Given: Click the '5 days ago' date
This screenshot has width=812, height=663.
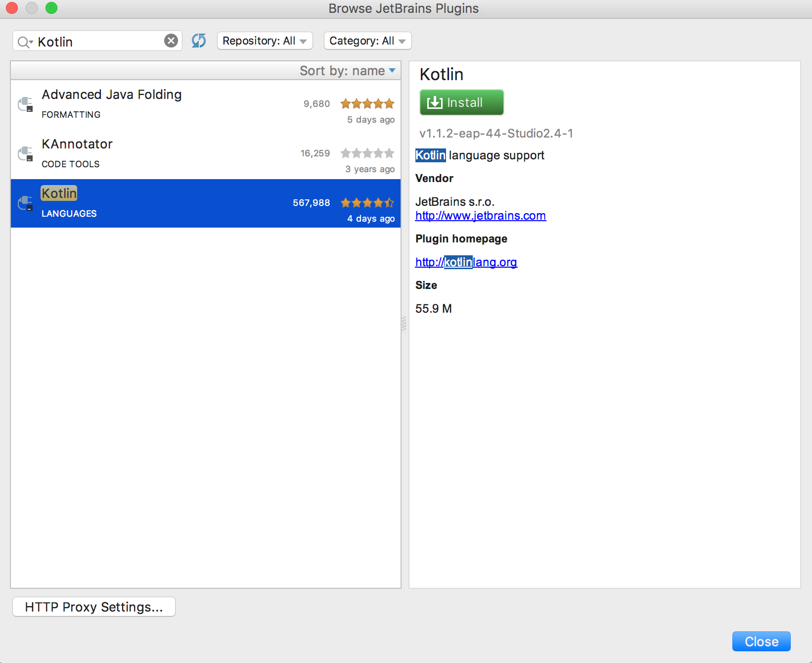Looking at the screenshot, I should (371, 120).
